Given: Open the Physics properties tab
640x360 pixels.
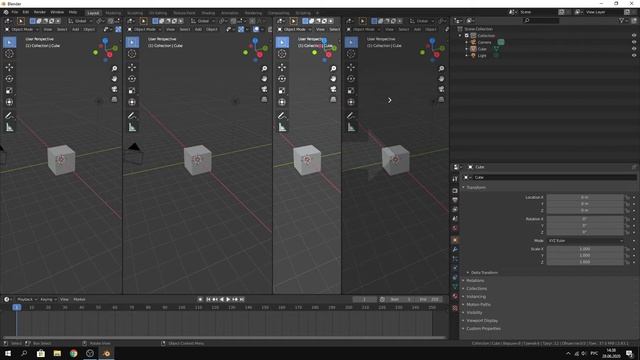Looking at the screenshot, I should point(455,268).
